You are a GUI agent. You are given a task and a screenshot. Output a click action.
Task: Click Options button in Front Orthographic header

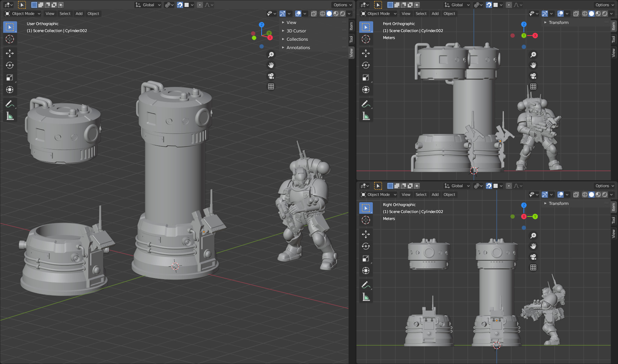click(x=604, y=5)
